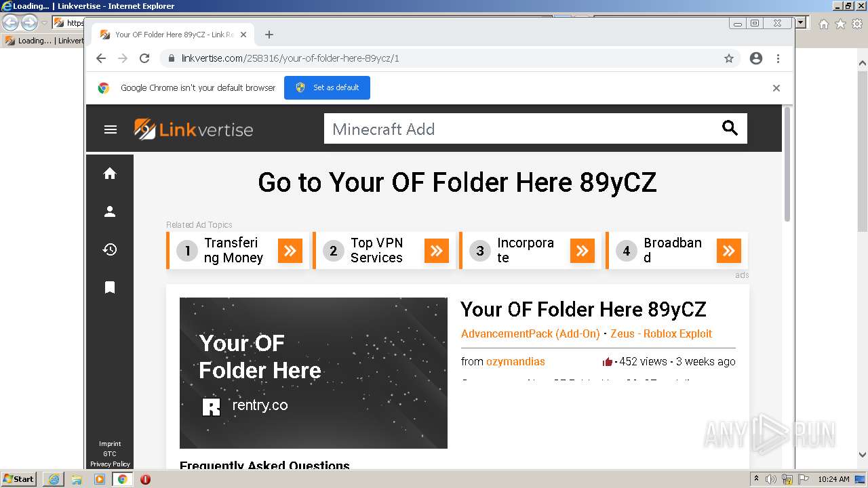Image resolution: width=868 pixels, height=488 pixels.
Task: Close the Your OF Folder Here tab
Action: coord(243,35)
